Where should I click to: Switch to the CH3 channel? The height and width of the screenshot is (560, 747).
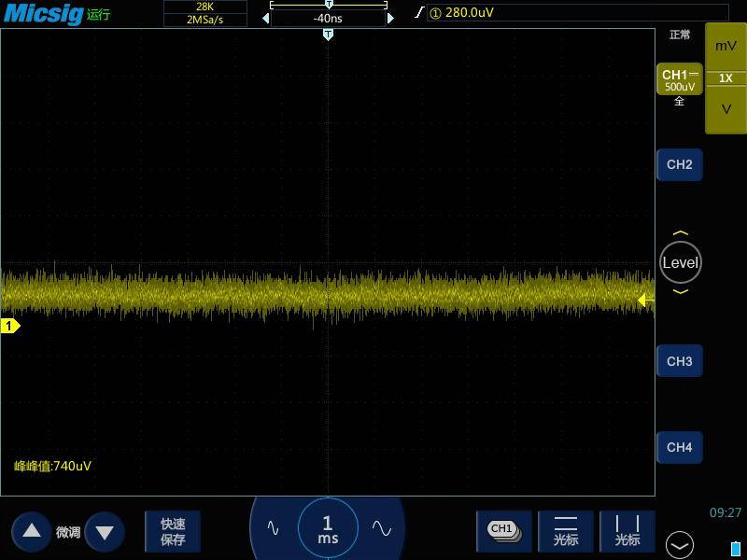679,361
